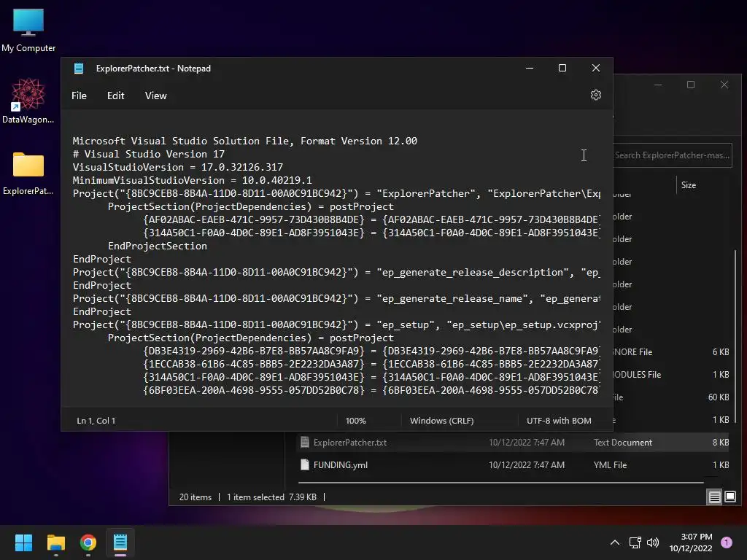Click the 100% zoom level in status bar
Screen dimensions: 747x560
point(355,421)
